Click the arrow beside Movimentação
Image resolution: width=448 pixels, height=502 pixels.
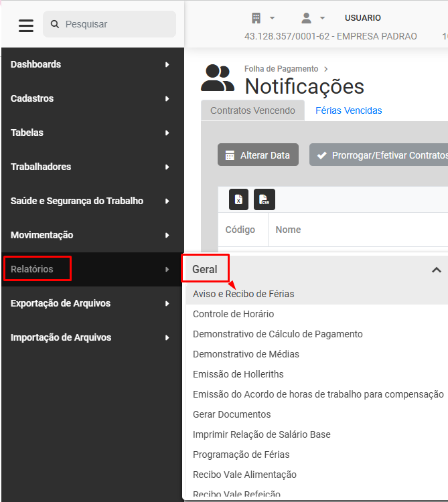[167, 236]
